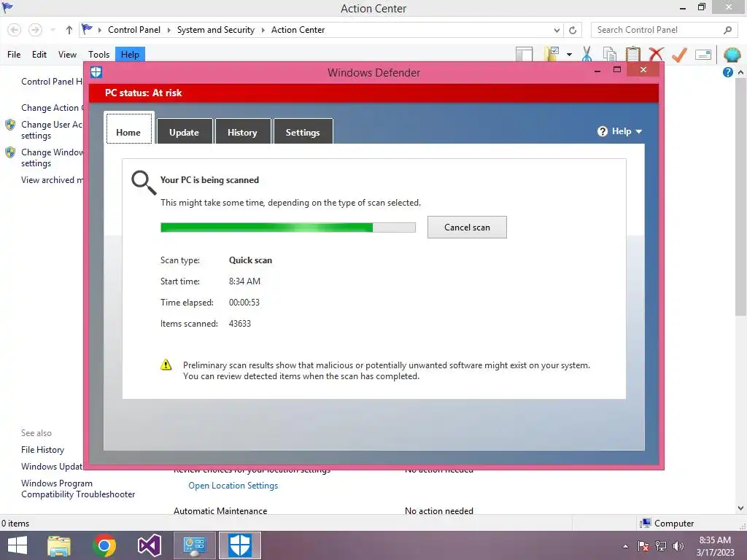Open the folder options dropdown arrow
747x560 pixels.
(569, 55)
